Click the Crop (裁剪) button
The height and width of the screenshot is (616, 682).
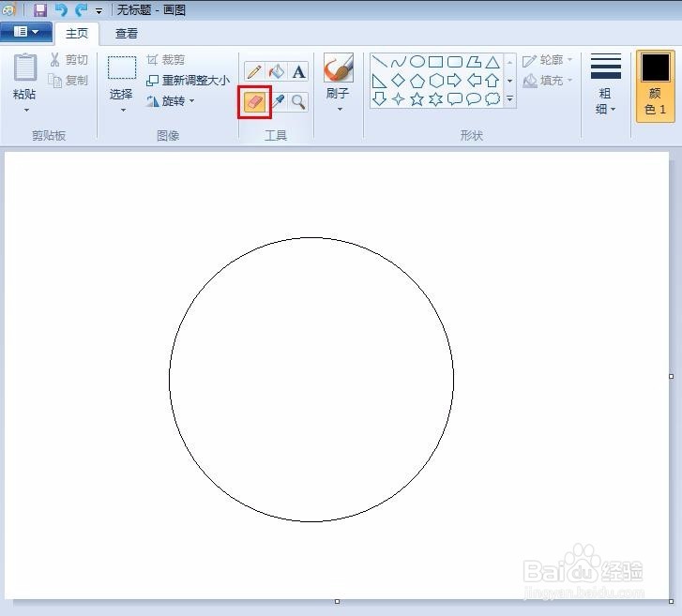166,60
